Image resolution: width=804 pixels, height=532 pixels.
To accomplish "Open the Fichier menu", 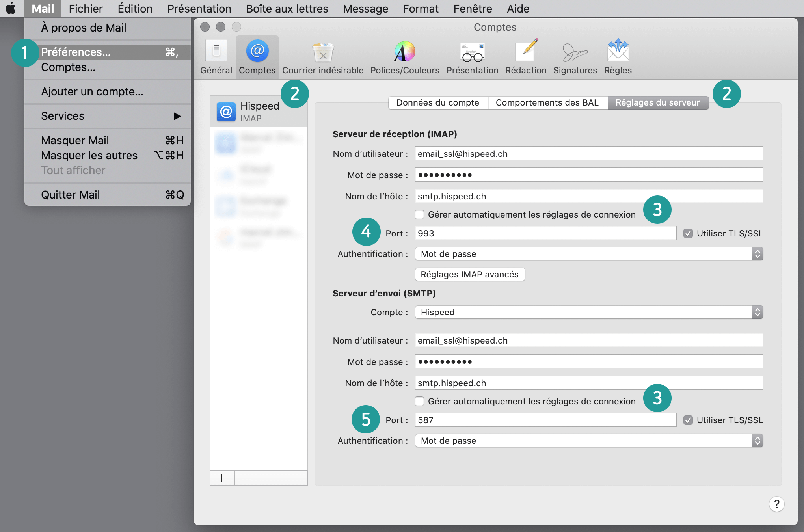I will pyautogui.click(x=86, y=8).
